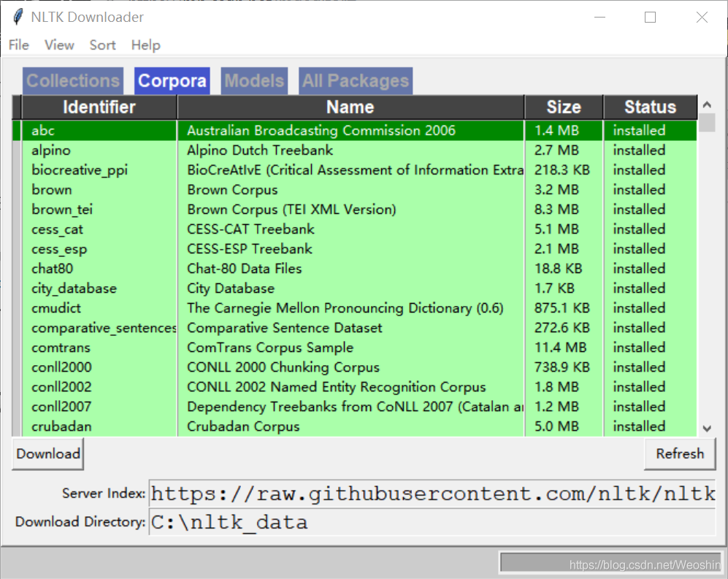The image size is (728, 579).
Task: Click 'City Database' name cell
Action: pos(231,288)
